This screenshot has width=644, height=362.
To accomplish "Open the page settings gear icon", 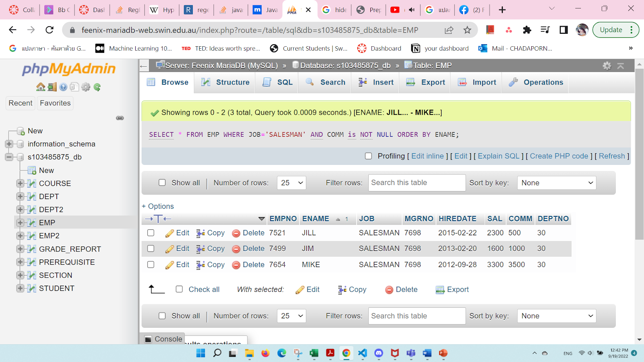I will tap(607, 65).
